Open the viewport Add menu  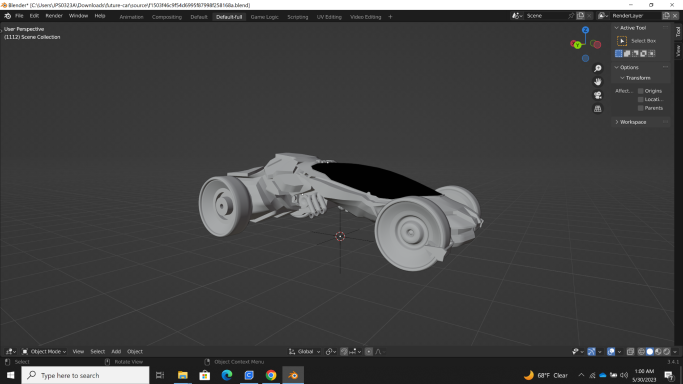coord(116,352)
